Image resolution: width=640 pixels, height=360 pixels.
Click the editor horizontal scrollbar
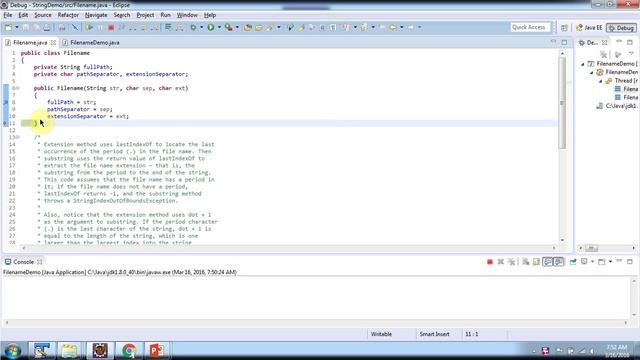pyautogui.click(x=288, y=248)
